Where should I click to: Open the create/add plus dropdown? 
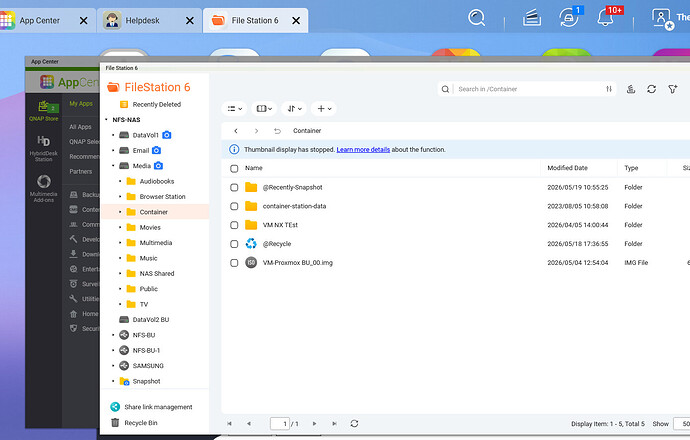(x=324, y=109)
